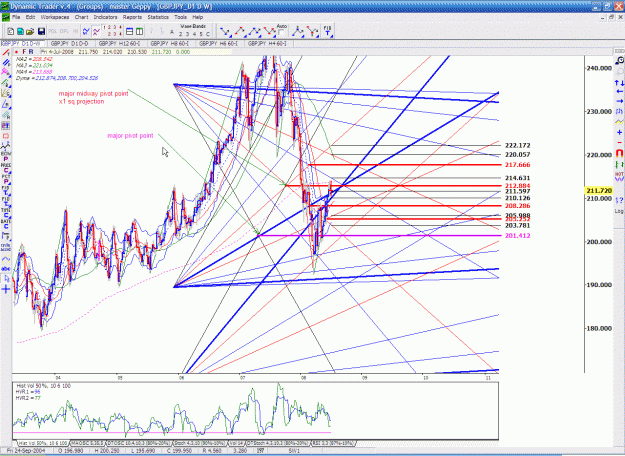
Task: Click the yellow zigzag line icon
Action: pos(619,122)
